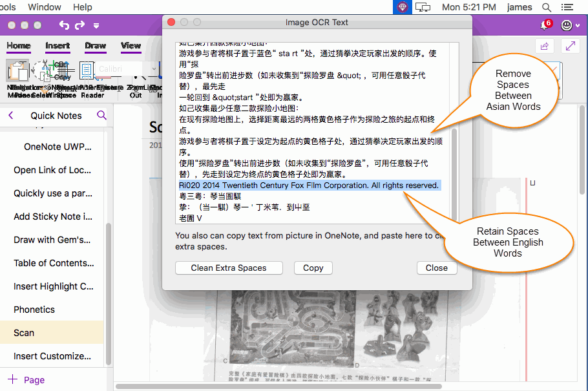The width and height of the screenshot is (588, 391).
Task: Open Spotlight search in the menu bar
Action: 547,7
